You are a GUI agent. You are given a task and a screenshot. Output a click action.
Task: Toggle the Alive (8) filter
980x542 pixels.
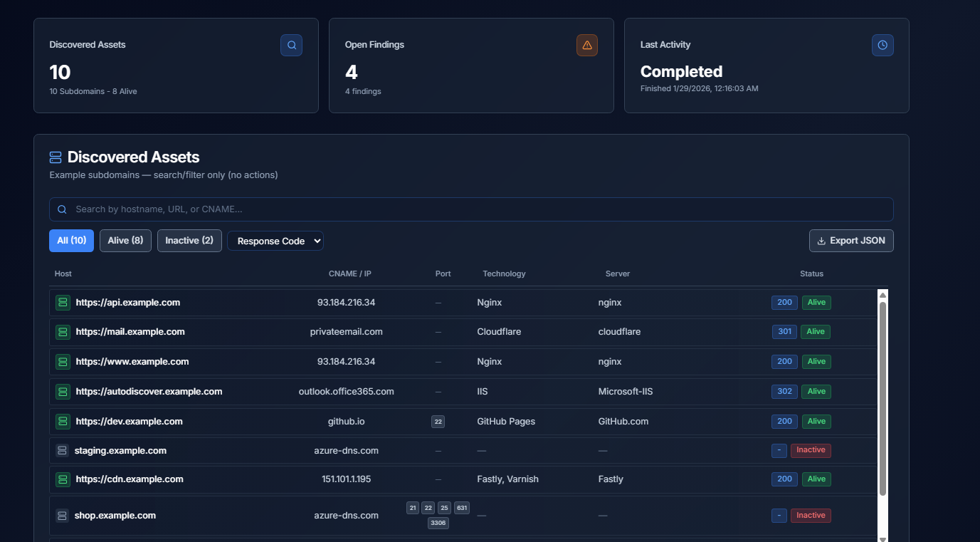125,241
